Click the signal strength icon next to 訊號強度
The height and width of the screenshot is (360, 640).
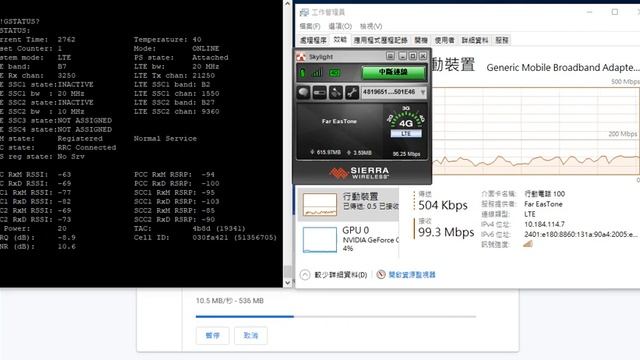point(528,244)
